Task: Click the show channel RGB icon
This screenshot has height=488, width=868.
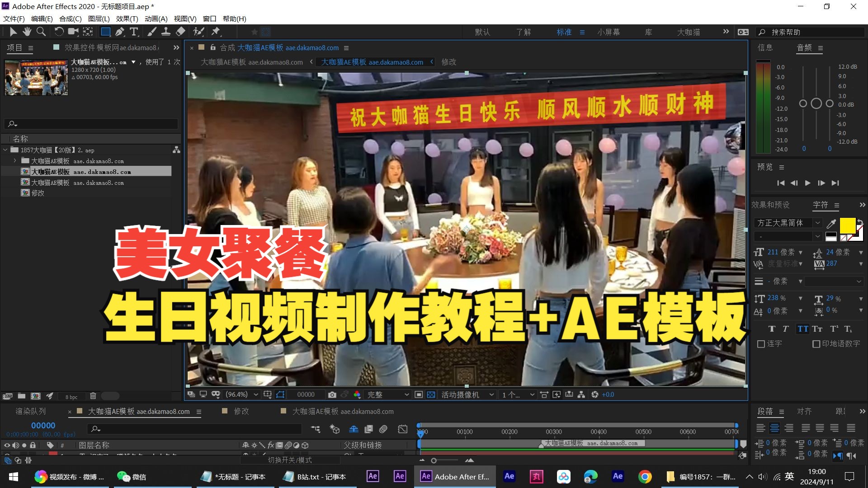Action: pos(357,394)
